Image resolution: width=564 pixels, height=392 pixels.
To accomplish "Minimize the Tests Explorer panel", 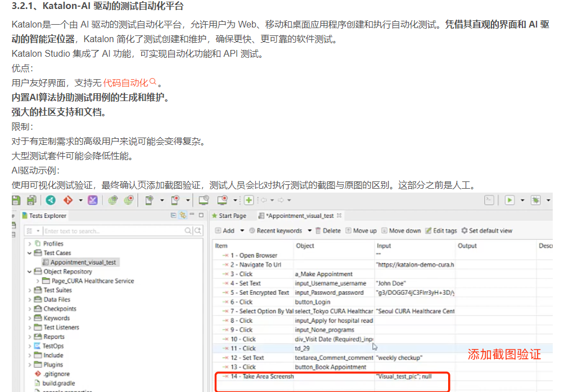I will pyautogui.click(x=192, y=215).
